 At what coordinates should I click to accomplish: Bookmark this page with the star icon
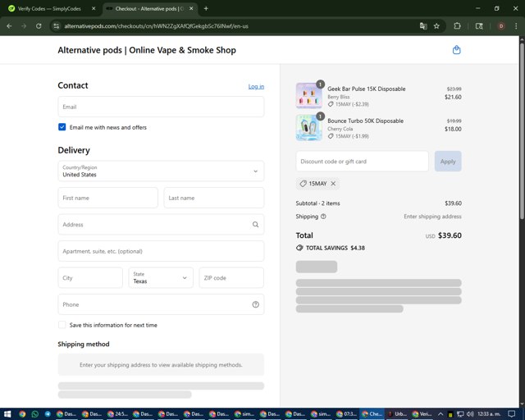pos(436,26)
